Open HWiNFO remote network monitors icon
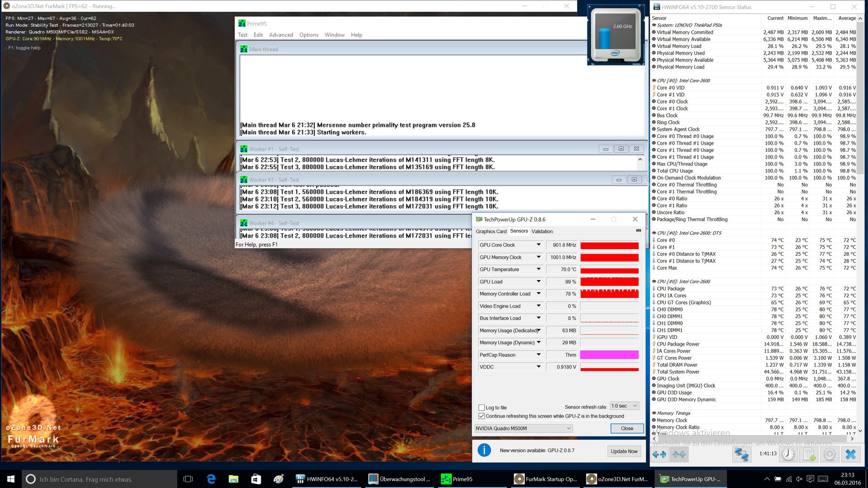This screenshot has width=868, height=488. point(741,454)
